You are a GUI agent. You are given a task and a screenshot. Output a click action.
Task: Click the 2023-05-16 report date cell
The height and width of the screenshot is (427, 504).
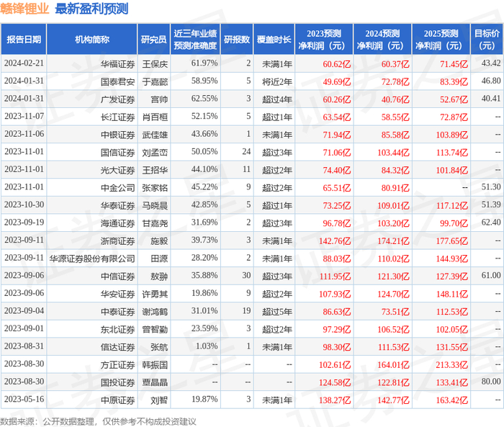pyautogui.click(x=24, y=399)
